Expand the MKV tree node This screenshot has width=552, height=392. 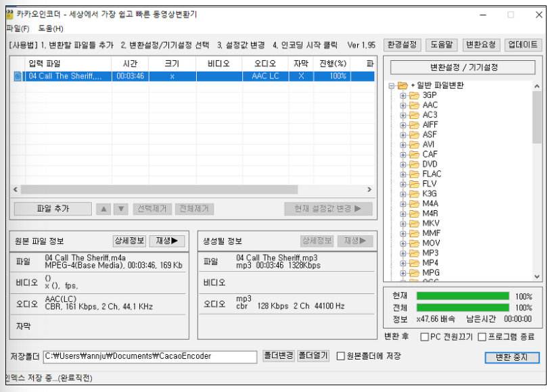pos(403,223)
